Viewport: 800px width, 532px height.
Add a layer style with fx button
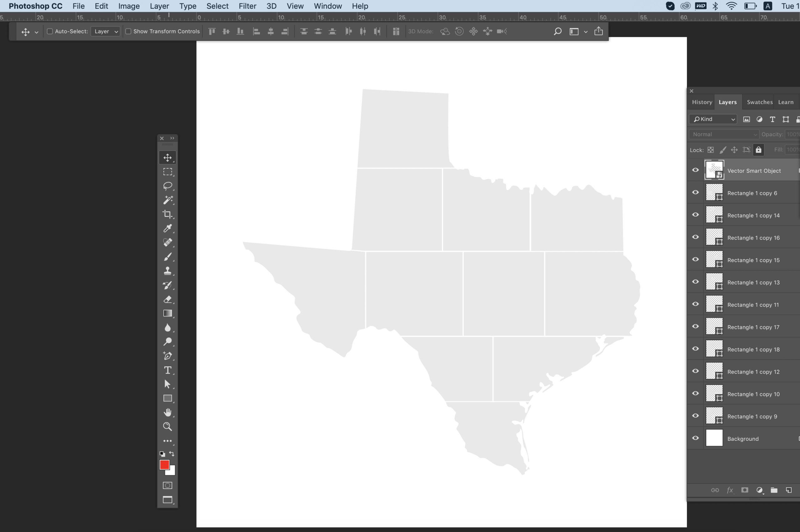point(730,490)
